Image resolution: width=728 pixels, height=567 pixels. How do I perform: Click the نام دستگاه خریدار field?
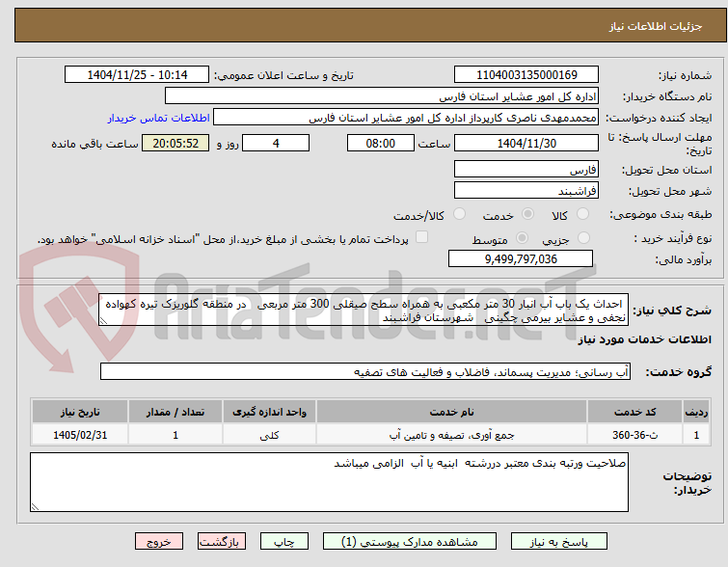[382, 96]
